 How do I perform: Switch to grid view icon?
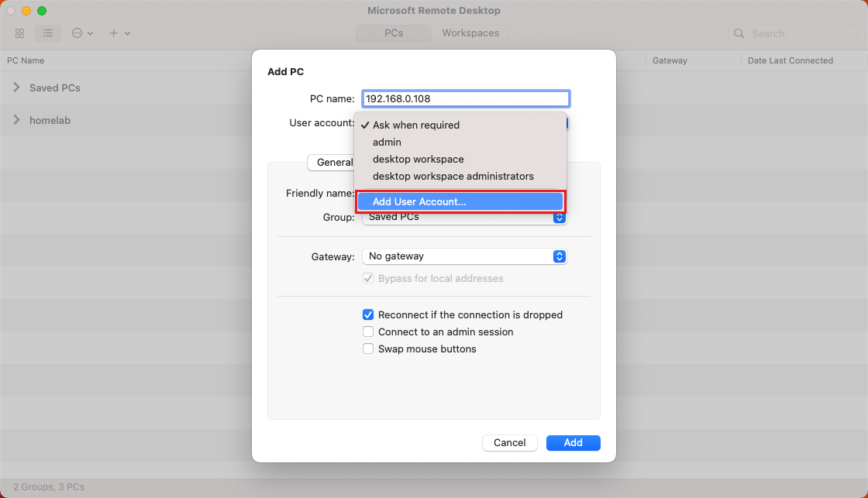(20, 33)
